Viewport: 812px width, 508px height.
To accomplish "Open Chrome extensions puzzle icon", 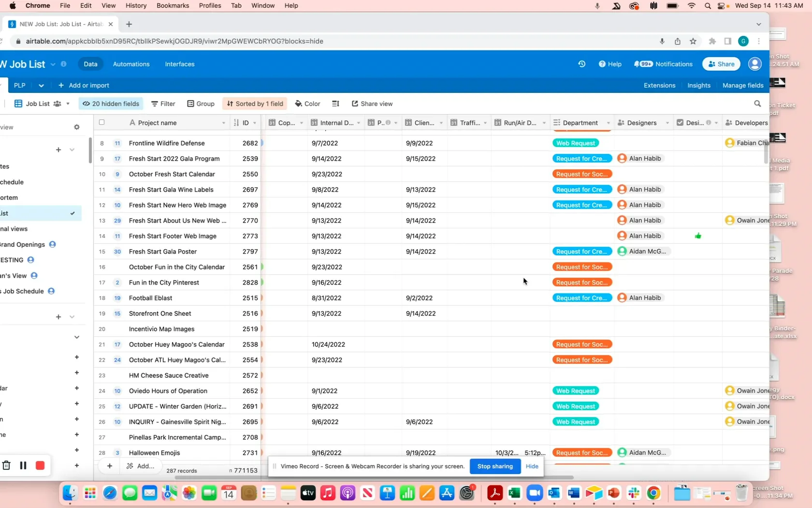I will click(x=712, y=41).
